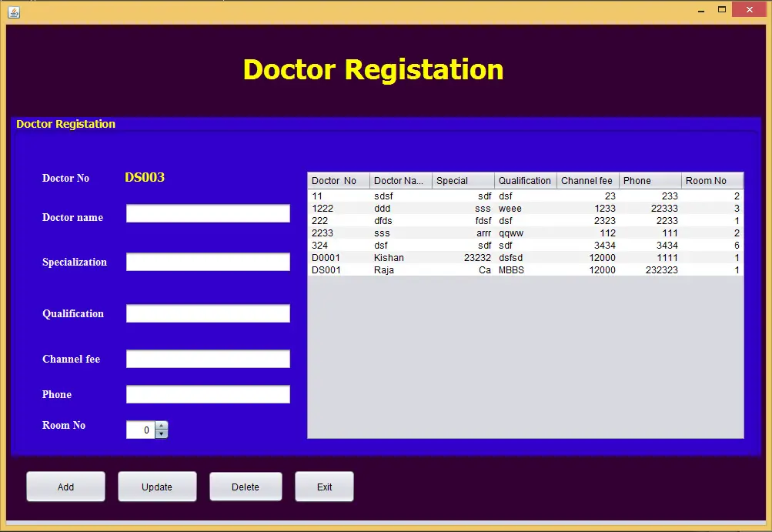772x532 pixels.
Task: Click the Add button
Action: pos(65,486)
